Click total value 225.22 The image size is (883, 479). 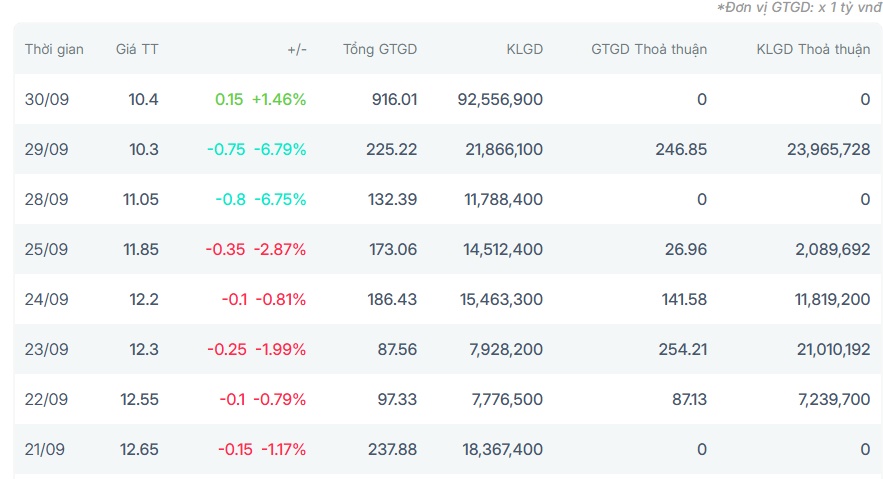click(x=391, y=150)
